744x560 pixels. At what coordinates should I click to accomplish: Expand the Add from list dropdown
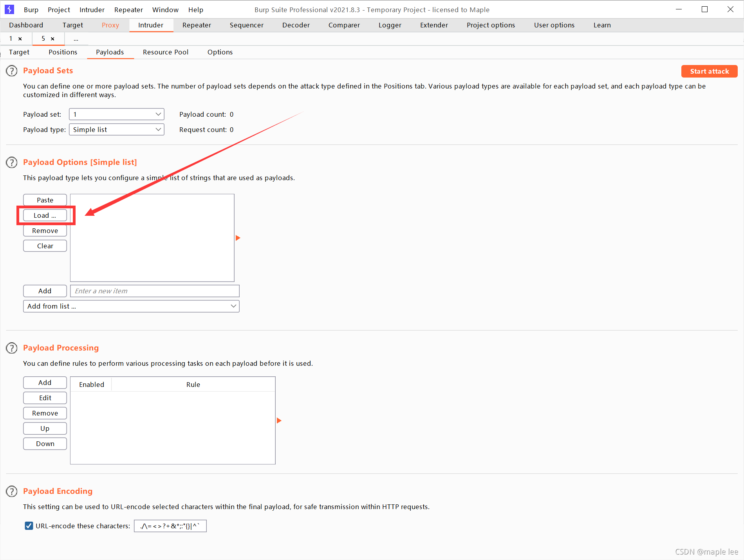(131, 306)
